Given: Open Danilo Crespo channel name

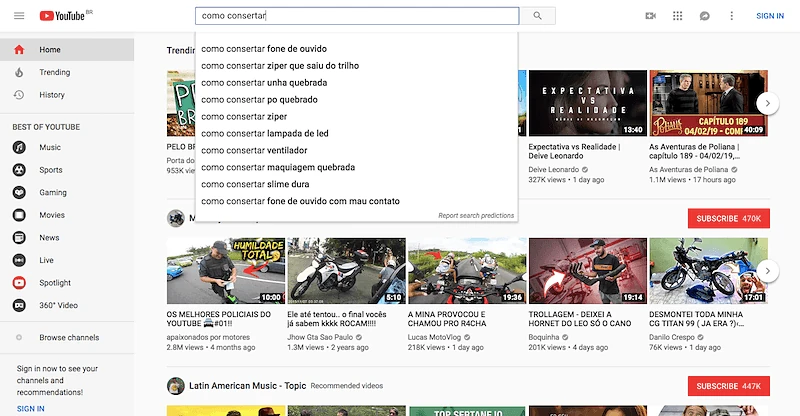Looking at the screenshot, I should [672, 337].
